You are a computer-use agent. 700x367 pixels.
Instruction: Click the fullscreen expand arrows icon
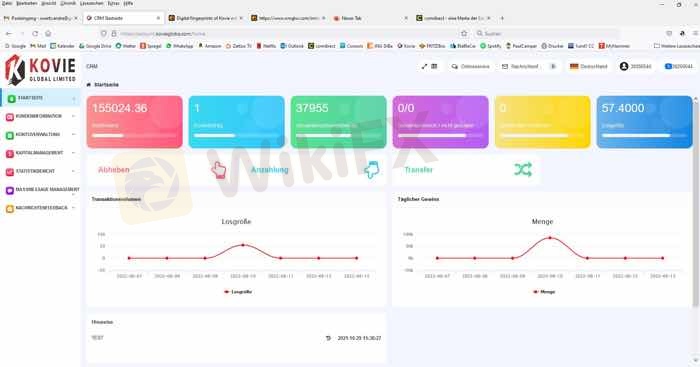[424, 66]
